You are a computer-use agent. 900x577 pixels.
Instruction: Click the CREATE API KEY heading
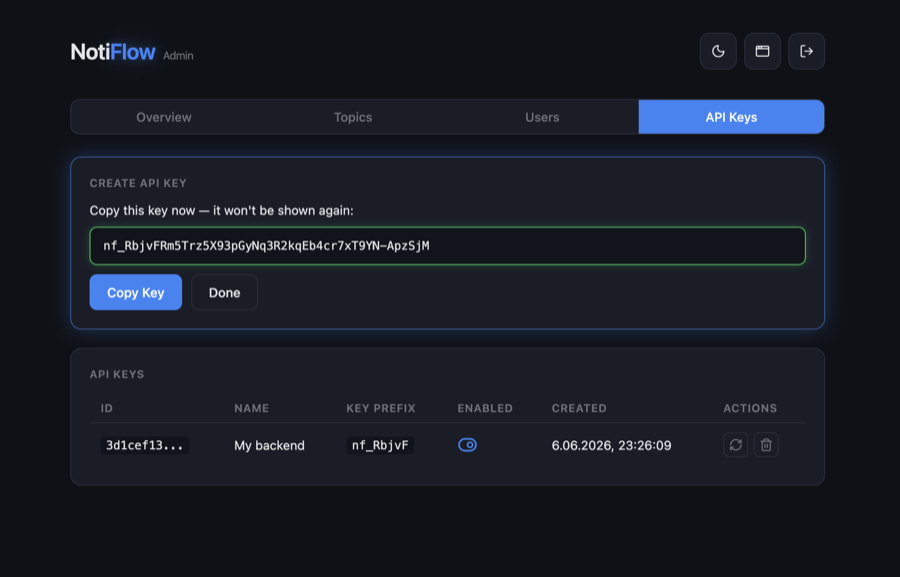tap(138, 183)
